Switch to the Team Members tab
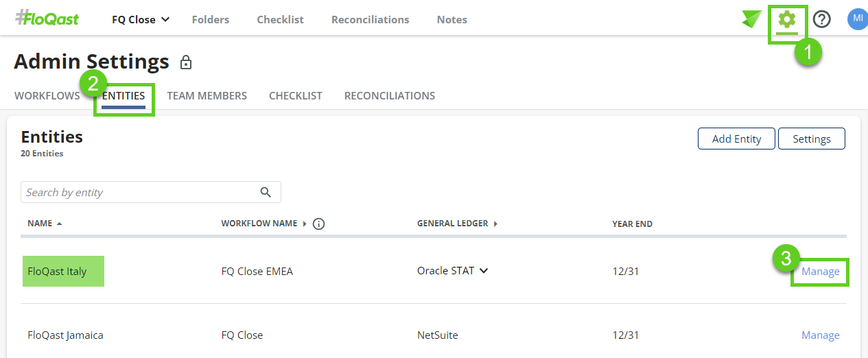This screenshot has height=358, width=868. tap(207, 96)
